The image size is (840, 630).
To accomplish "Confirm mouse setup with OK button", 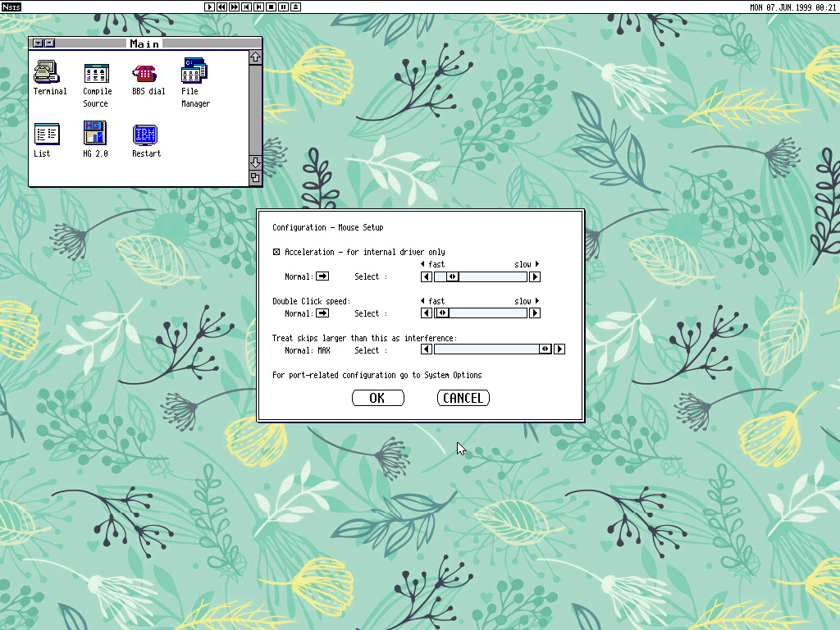I will coord(377,398).
